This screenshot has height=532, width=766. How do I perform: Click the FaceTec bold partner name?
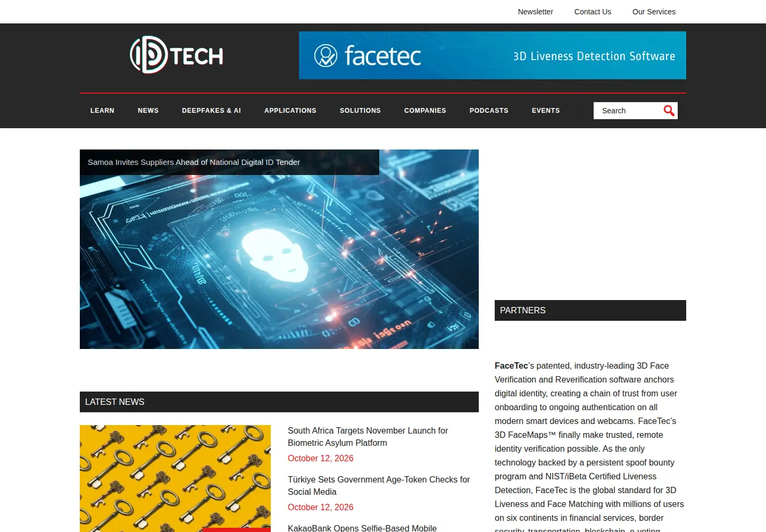click(511, 365)
